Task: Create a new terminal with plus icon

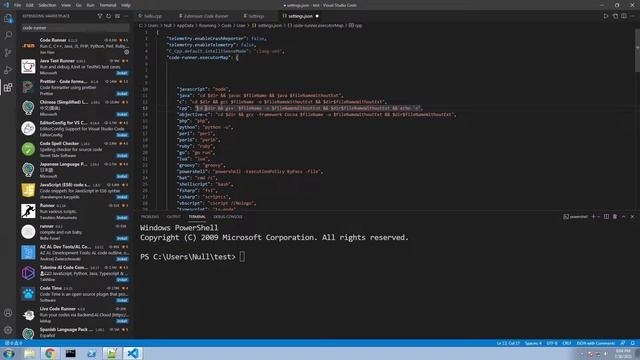Action: pos(593,217)
